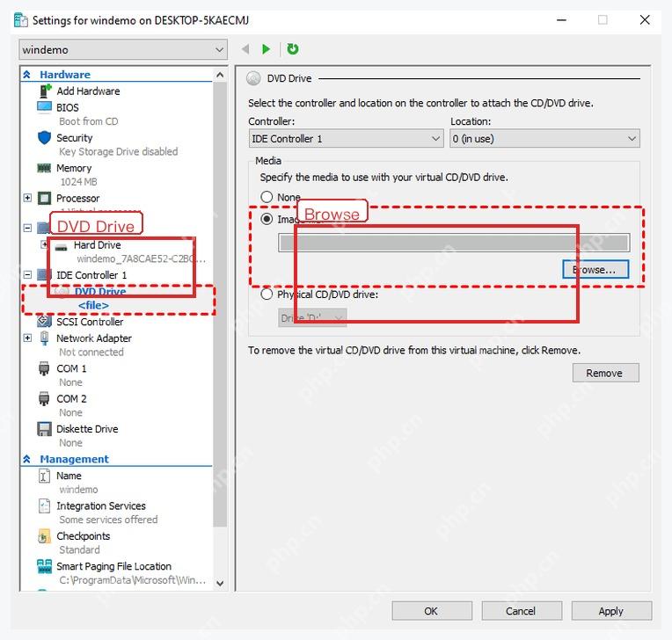672x640 pixels.
Task: Expand the Network Adapter tree node
Action: pos(27,338)
